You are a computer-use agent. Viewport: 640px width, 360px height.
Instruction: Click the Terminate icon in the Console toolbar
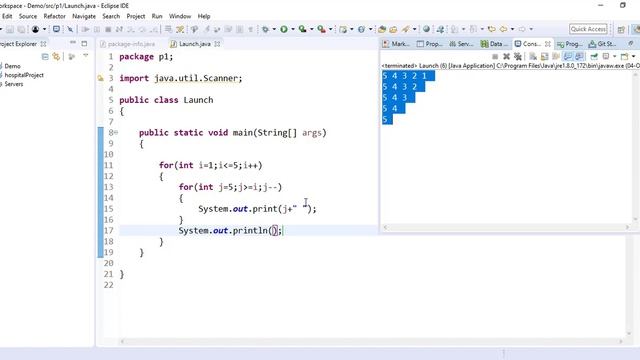(x=495, y=56)
